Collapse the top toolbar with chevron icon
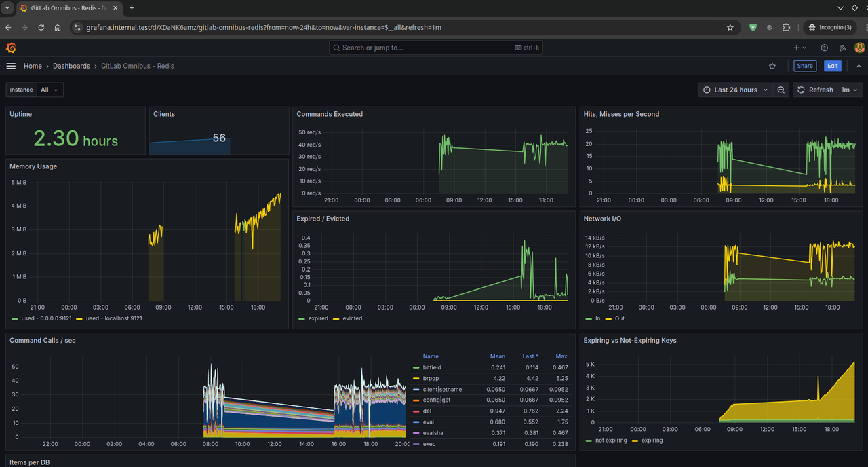868x467 pixels. click(x=859, y=66)
